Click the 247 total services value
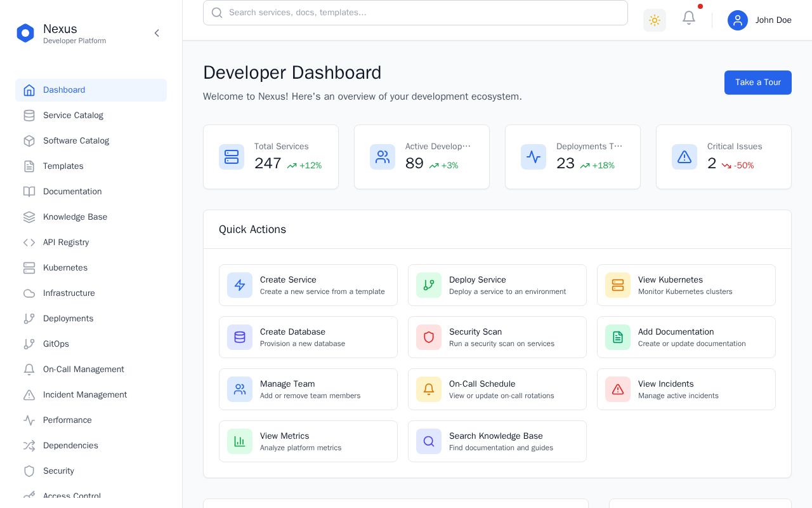The width and height of the screenshot is (812, 508). (268, 163)
